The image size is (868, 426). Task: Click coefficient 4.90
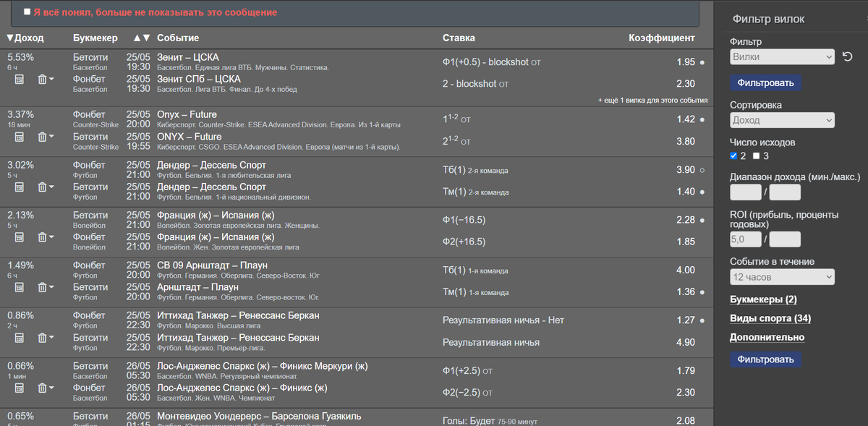(x=685, y=342)
